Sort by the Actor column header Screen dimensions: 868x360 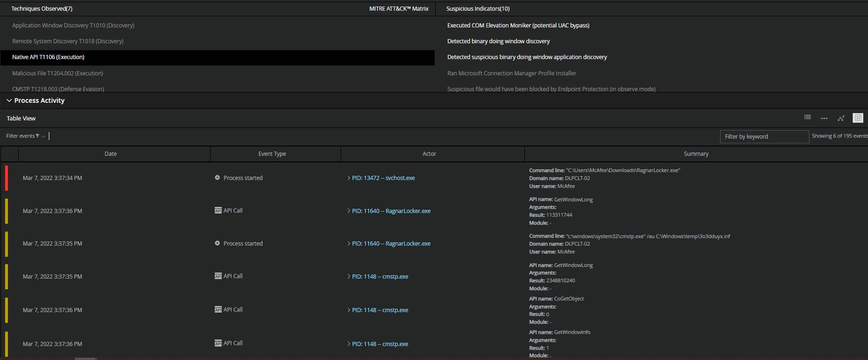pos(429,154)
